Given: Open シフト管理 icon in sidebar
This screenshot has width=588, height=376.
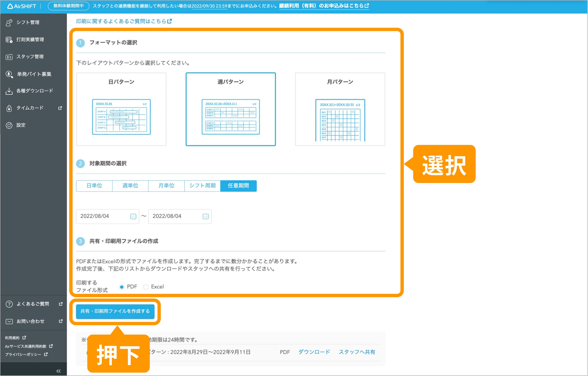Looking at the screenshot, I should [9, 22].
